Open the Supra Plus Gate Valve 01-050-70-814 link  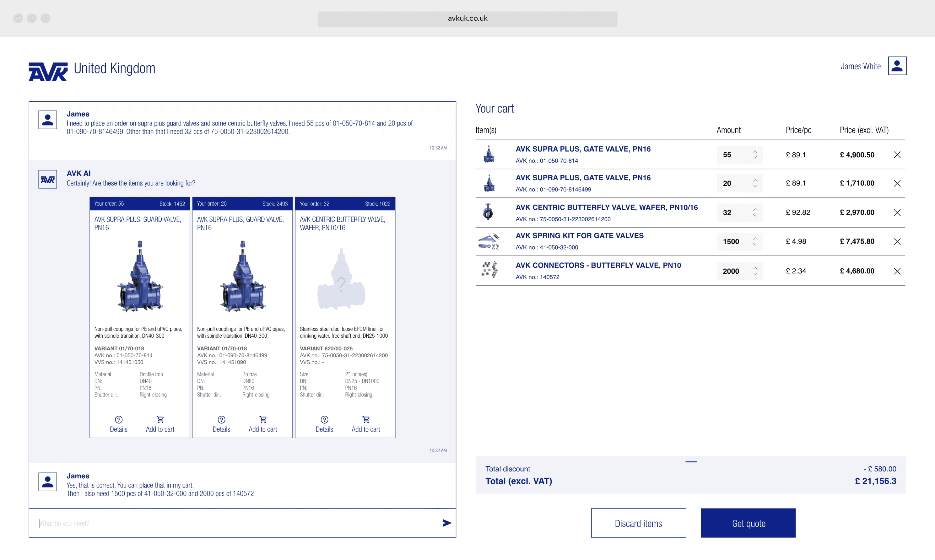click(583, 149)
